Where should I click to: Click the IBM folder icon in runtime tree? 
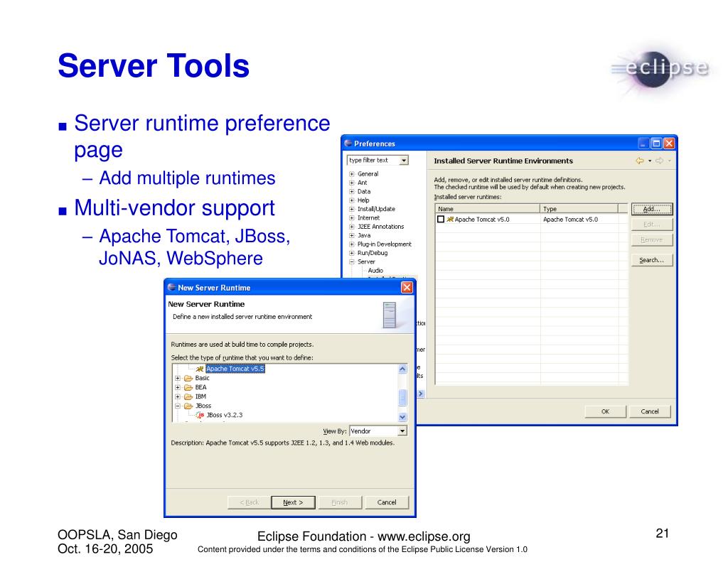coord(188,396)
